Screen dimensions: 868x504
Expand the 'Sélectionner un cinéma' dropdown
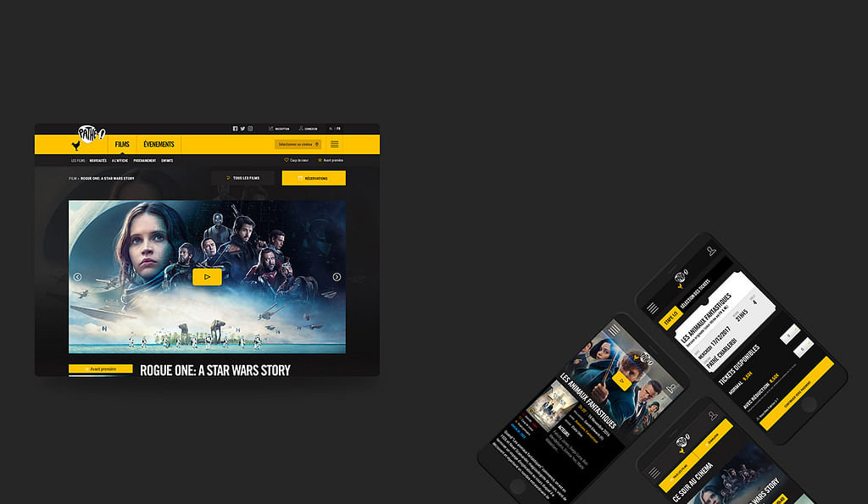(298, 144)
